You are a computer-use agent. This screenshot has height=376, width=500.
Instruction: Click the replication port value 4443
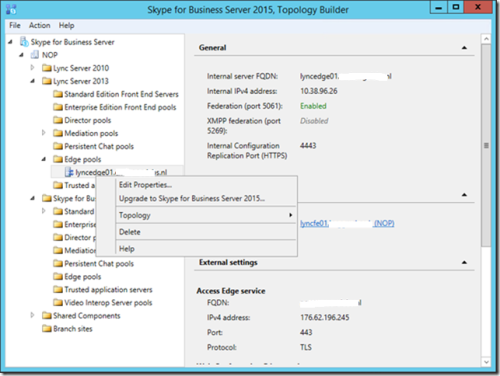coord(308,146)
